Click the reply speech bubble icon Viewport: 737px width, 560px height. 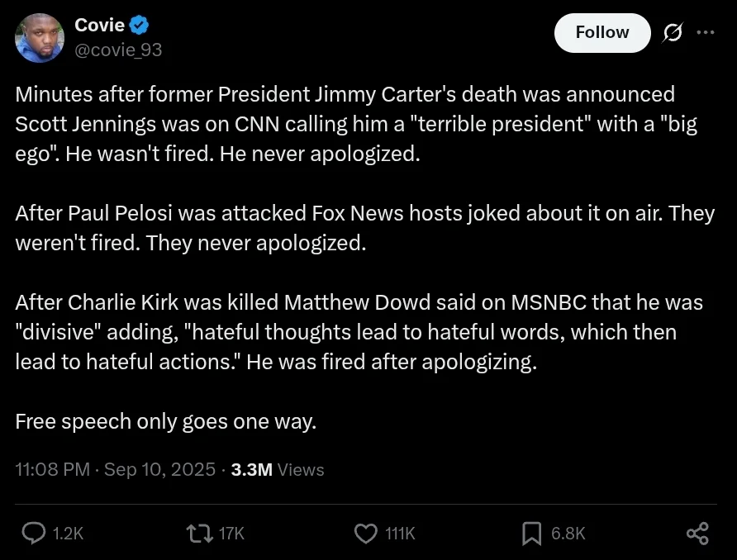click(33, 534)
